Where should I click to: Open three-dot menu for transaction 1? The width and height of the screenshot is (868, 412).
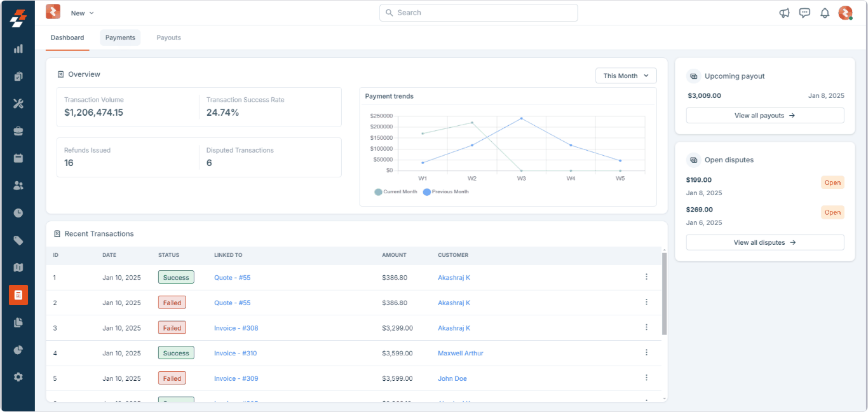coord(646,277)
